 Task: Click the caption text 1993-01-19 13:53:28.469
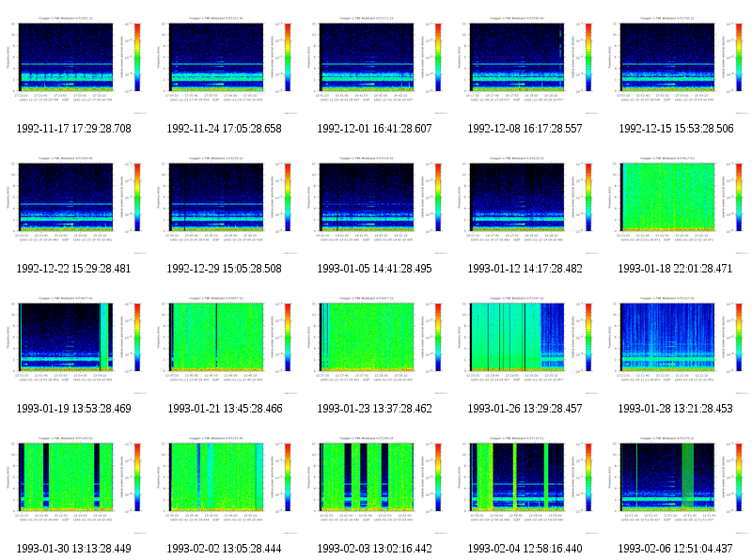pyautogui.click(x=74, y=409)
